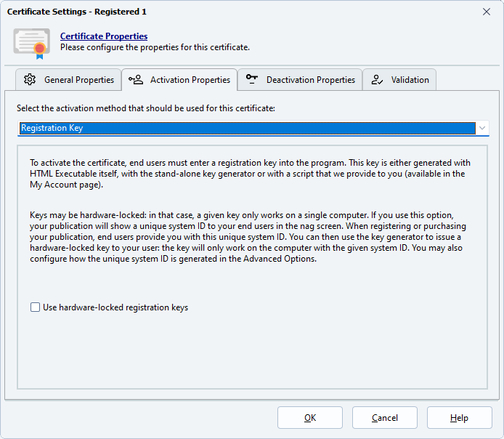The image size is (504, 439).
Task: Click the key-user icon on Activation Properties tab
Action: click(136, 80)
